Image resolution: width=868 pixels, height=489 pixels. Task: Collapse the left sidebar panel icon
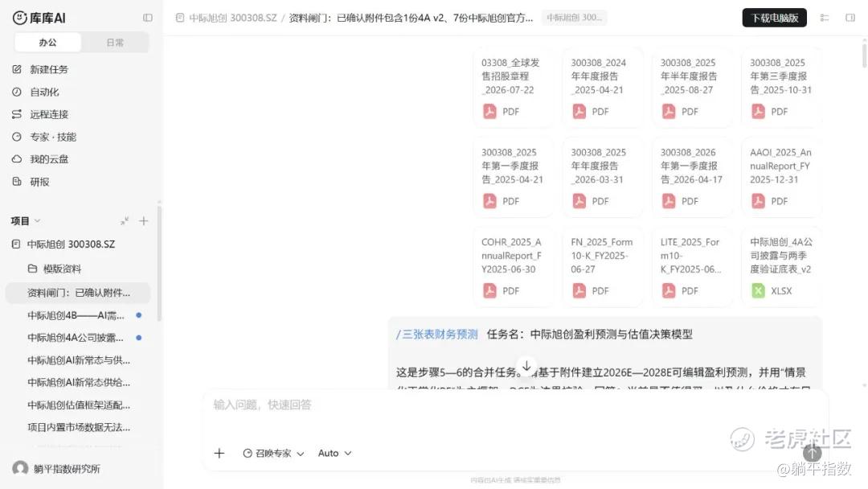[x=147, y=18]
